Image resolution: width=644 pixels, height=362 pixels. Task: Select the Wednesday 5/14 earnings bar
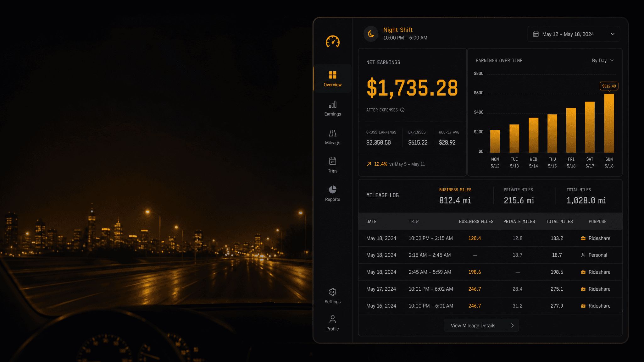pos(533,135)
